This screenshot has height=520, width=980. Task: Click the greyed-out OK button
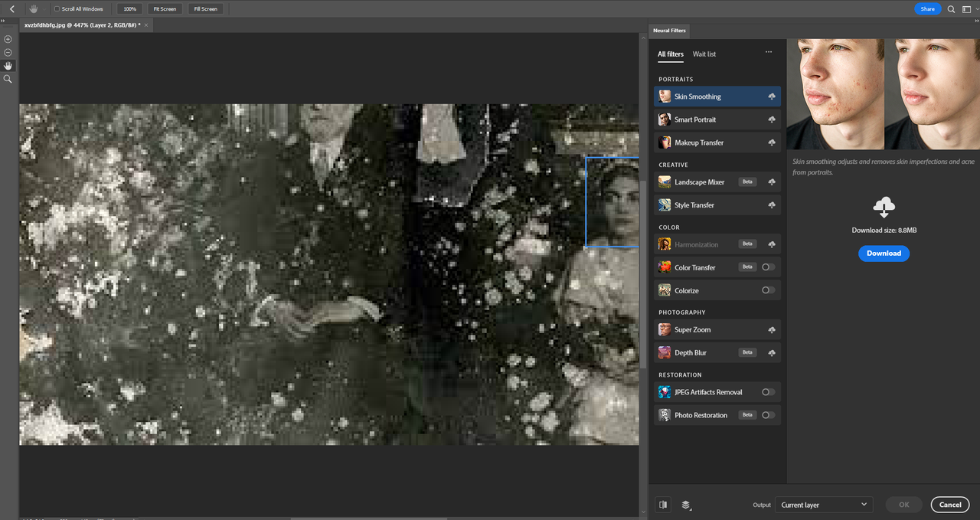[x=904, y=505]
